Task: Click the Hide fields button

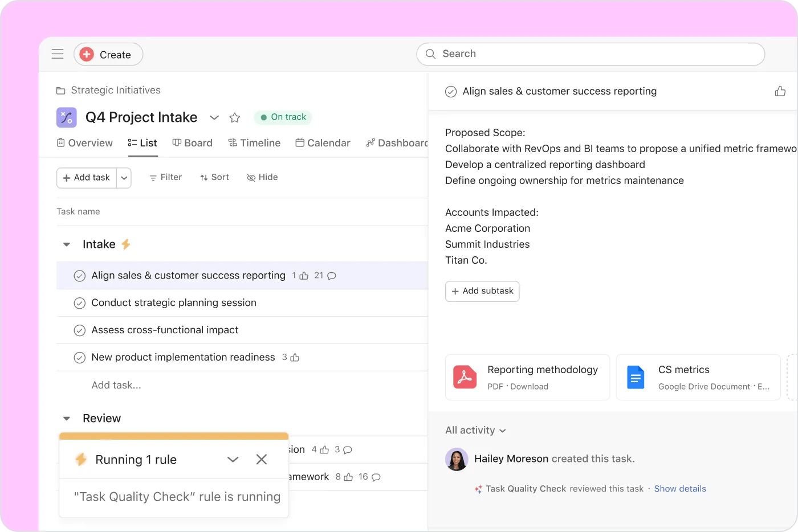Action: (x=262, y=178)
